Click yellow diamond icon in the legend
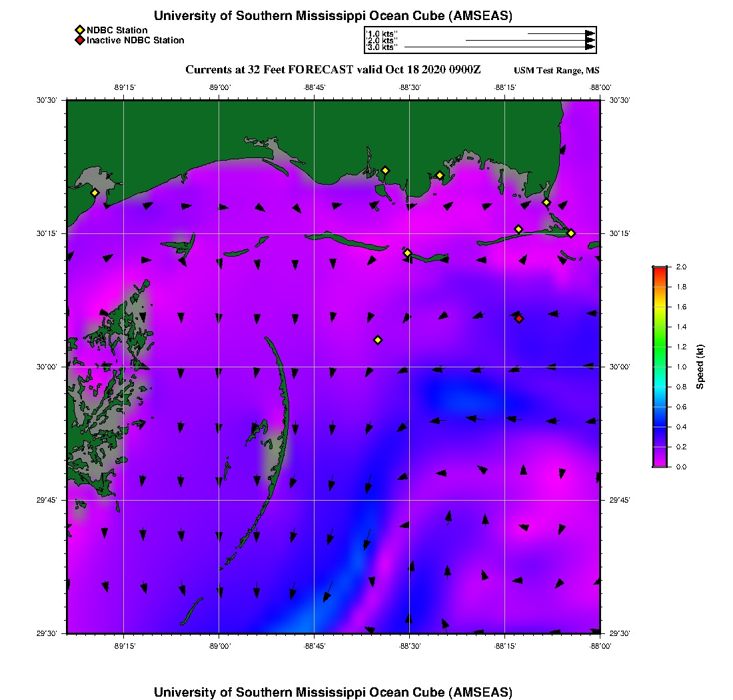 pos(79,30)
